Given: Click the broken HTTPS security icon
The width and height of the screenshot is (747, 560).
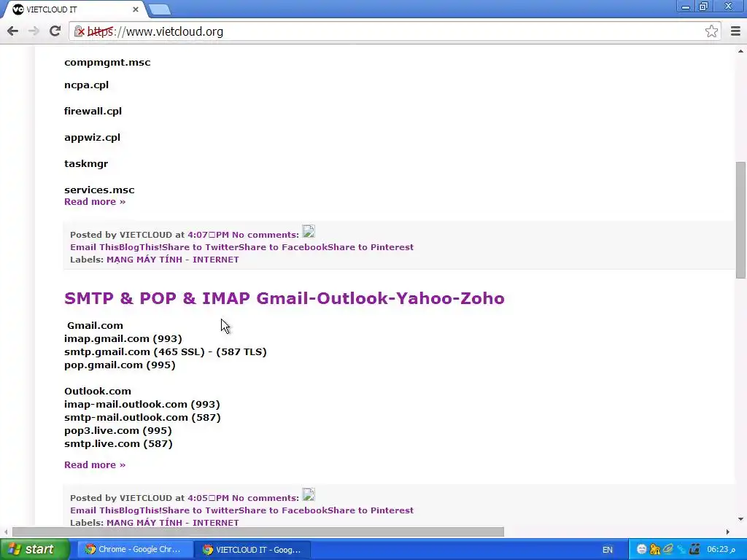Looking at the screenshot, I should click(79, 31).
